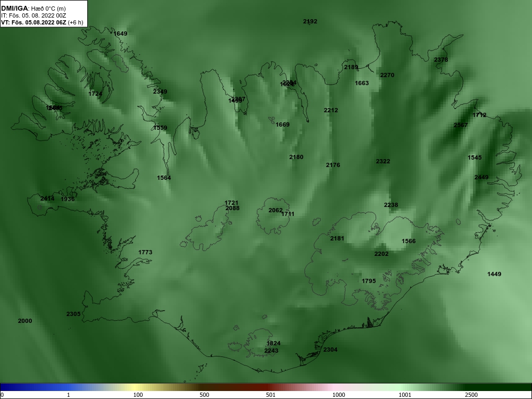Click the 100 tick on color scale
This screenshot has width=532, height=399.
point(138,395)
